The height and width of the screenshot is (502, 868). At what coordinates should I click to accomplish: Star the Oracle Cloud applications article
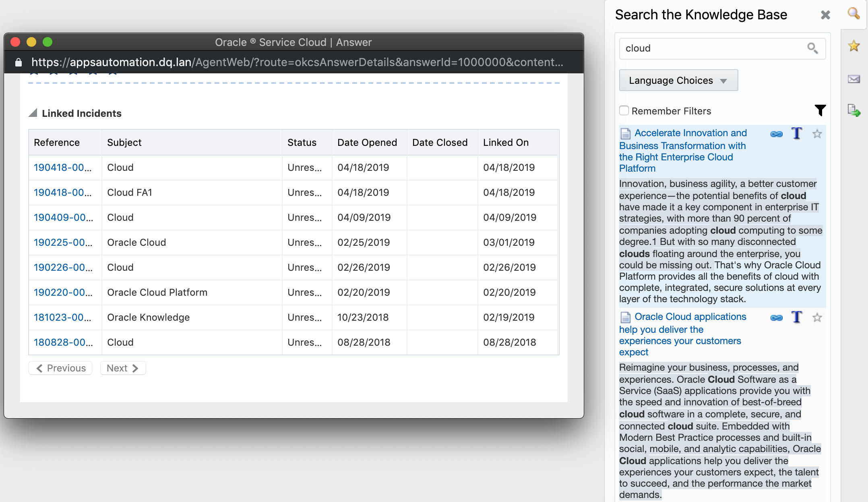[817, 318]
